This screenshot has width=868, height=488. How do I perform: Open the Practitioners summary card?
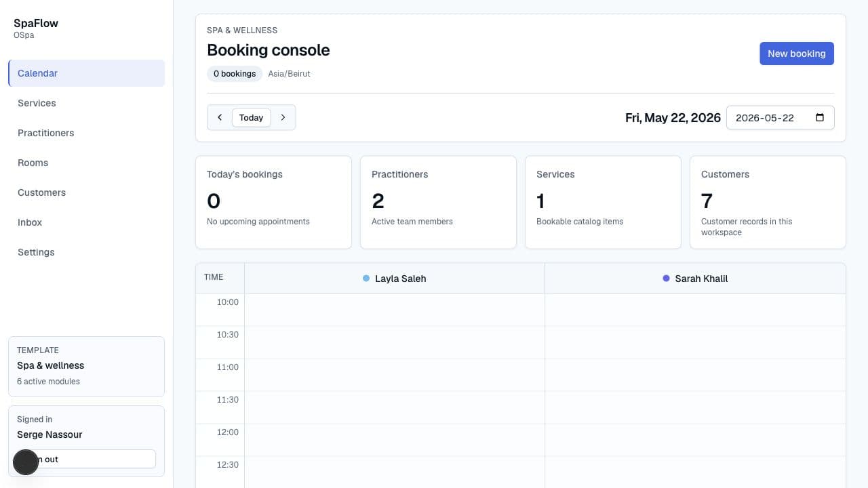click(x=438, y=202)
